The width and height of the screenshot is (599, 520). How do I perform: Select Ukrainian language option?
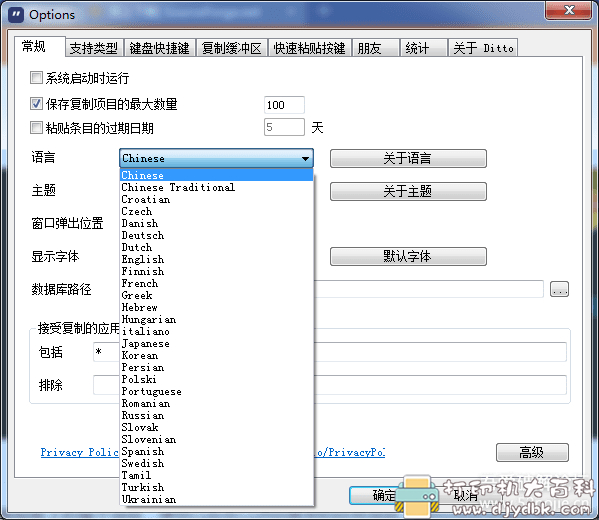217,499
